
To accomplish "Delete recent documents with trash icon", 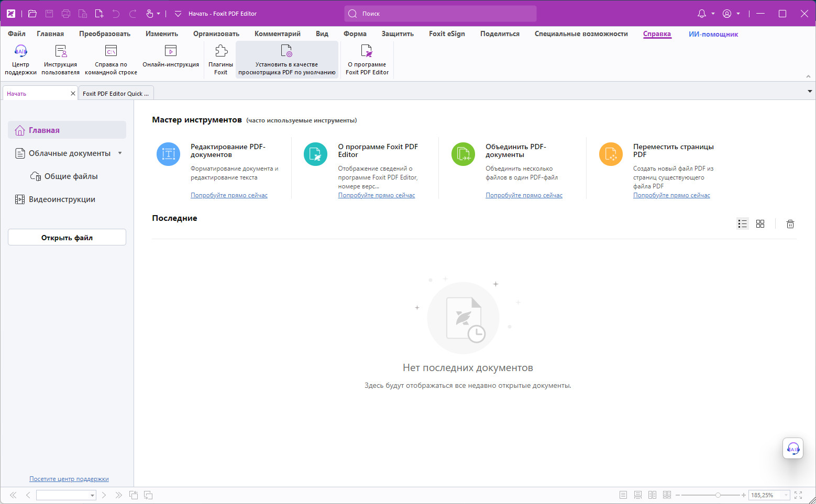I will point(790,224).
